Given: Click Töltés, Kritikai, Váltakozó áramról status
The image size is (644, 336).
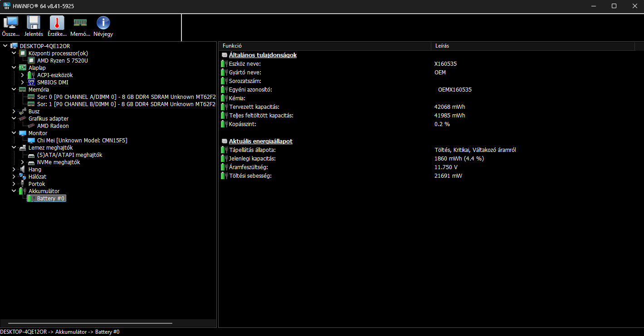Looking at the screenshot, I should 475,150.
